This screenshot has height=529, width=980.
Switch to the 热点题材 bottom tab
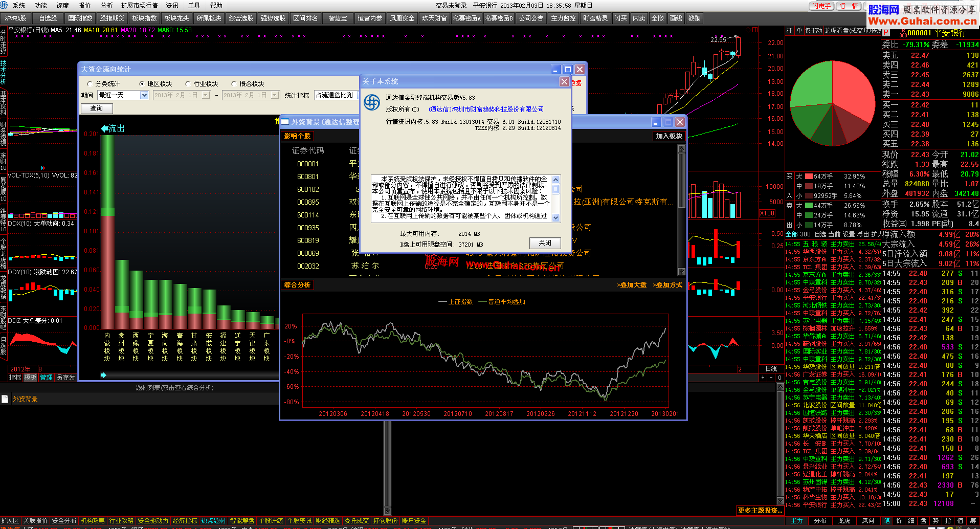213,520
